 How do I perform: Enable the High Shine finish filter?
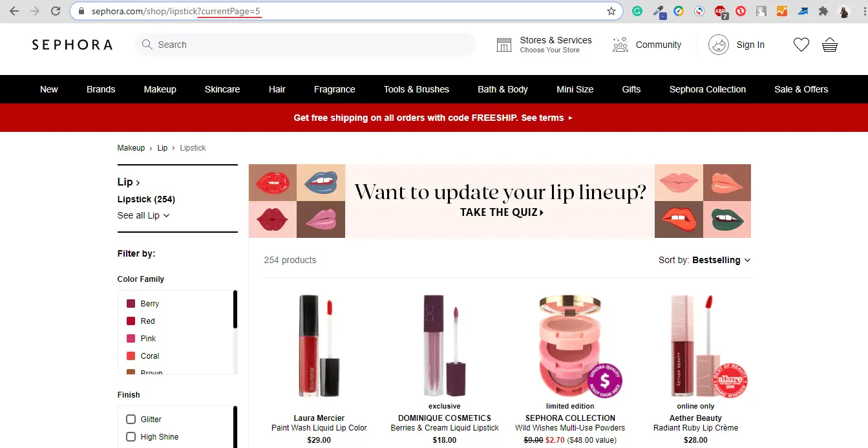131,436
